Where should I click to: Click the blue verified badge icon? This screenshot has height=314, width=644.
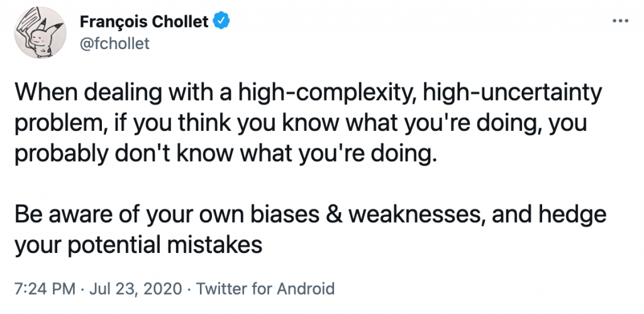222,21
